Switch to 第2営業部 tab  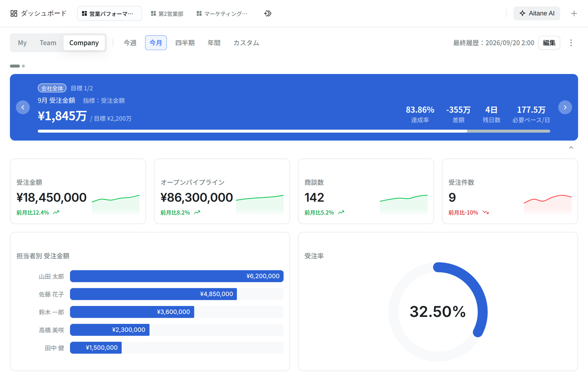(x=167, y=13)
